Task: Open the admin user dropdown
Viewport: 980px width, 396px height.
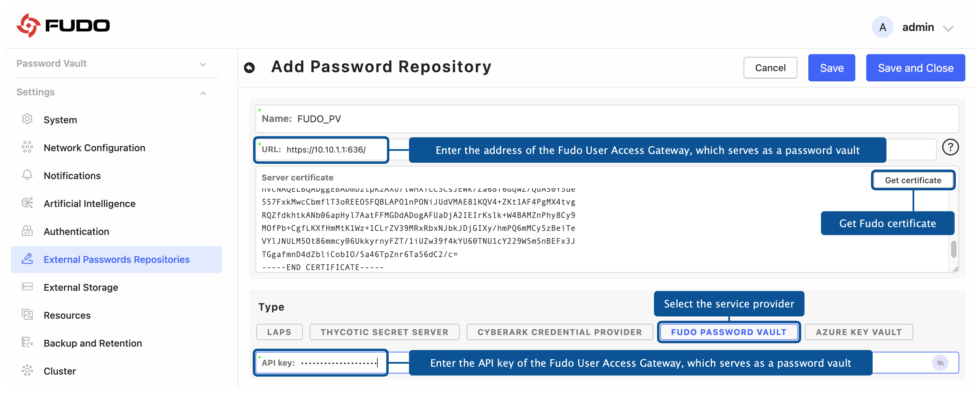Action: (948, 28)
